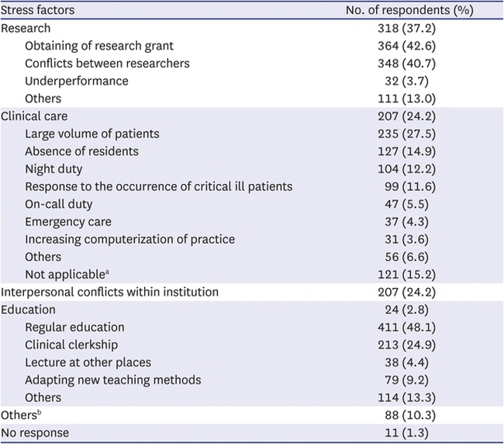Select the 'Regular education' label
Viewport: 504px width, 444px height.
click(74, 328)
